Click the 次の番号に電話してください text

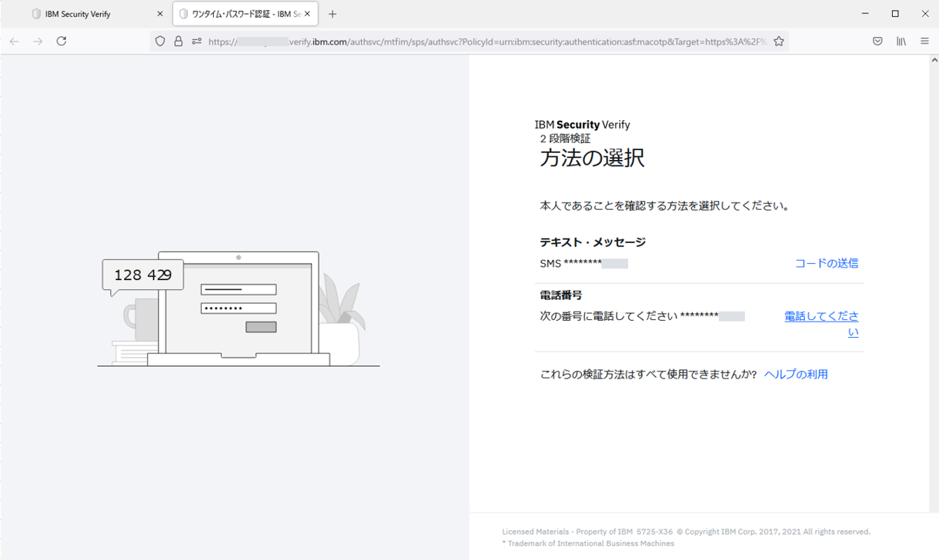click(609, 316)
